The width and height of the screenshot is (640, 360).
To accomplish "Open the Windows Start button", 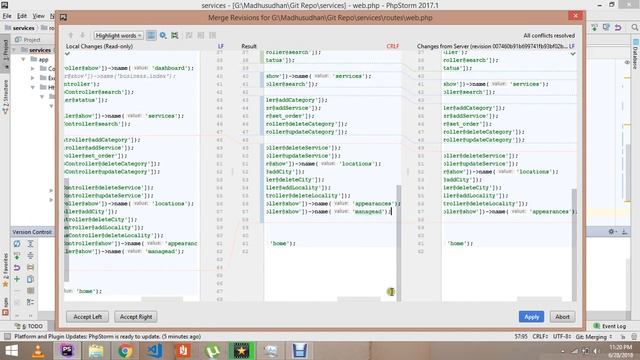I will coord(11,351).
